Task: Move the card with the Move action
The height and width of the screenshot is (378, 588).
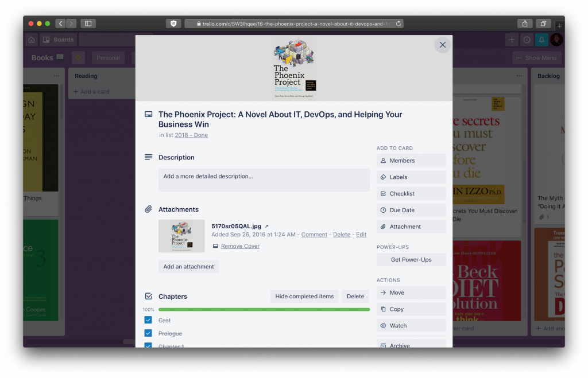Action: (411, 293)
